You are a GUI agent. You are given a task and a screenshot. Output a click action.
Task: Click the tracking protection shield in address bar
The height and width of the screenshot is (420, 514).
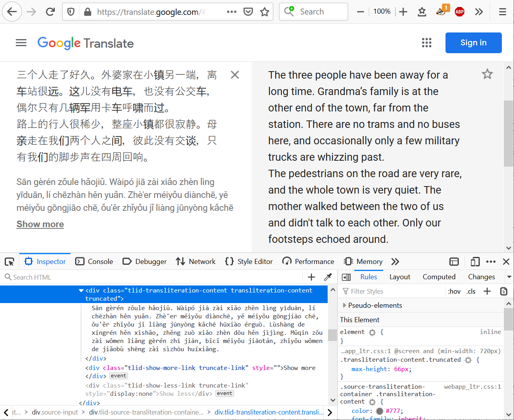(x=70, y=11)
